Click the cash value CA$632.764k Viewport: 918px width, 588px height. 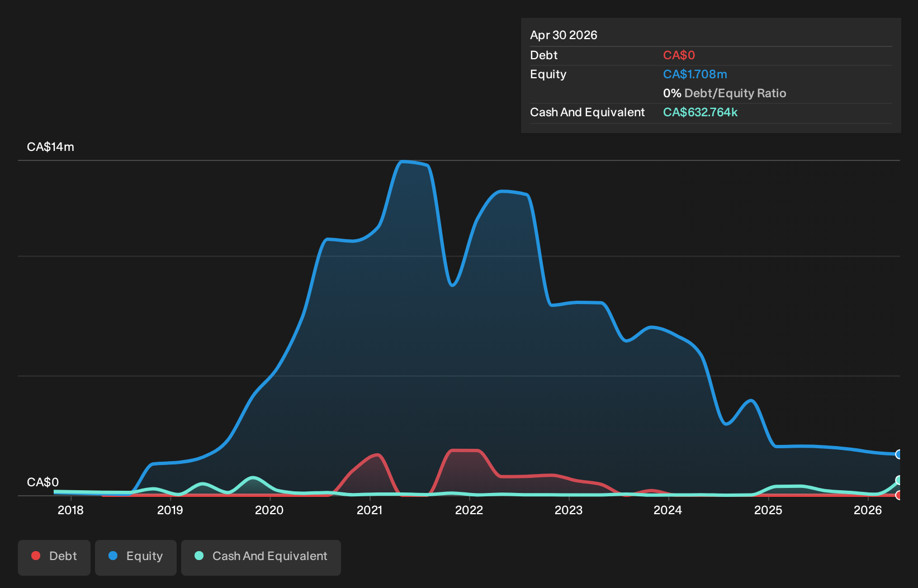click(x=700, y=112)
